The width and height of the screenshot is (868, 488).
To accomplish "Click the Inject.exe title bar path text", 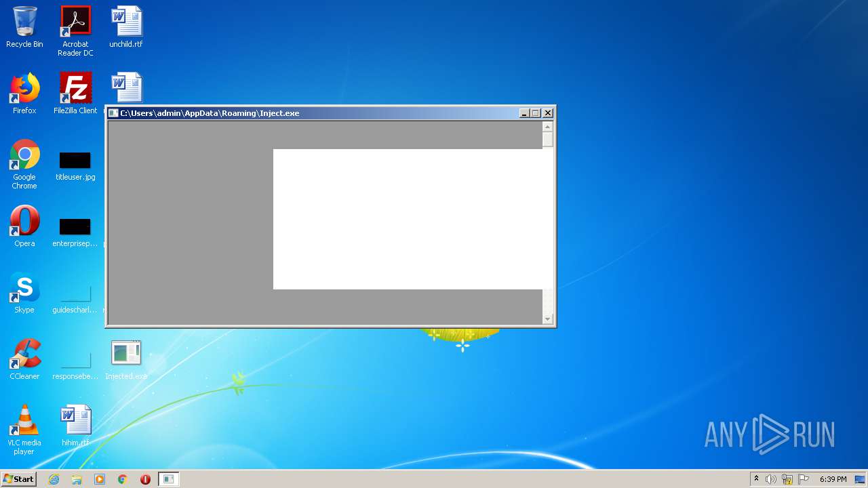I will tap(210, 113).
